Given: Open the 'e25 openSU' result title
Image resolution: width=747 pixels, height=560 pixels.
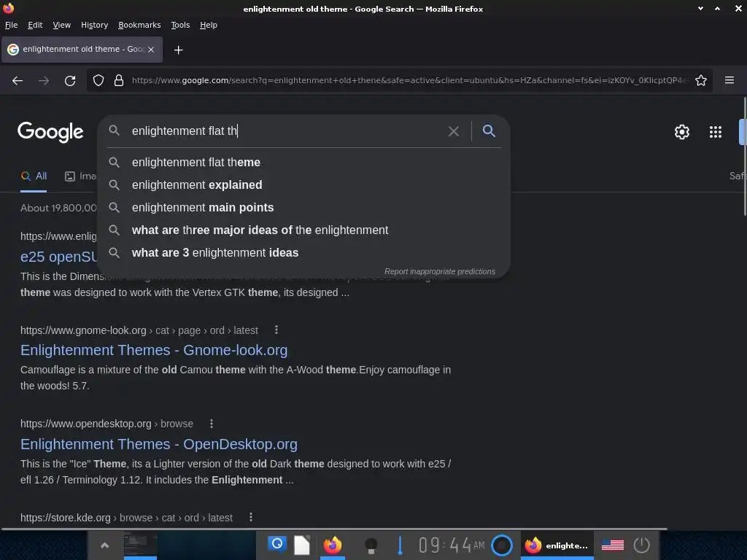Looking at the screenshot, I should [58, 257].
